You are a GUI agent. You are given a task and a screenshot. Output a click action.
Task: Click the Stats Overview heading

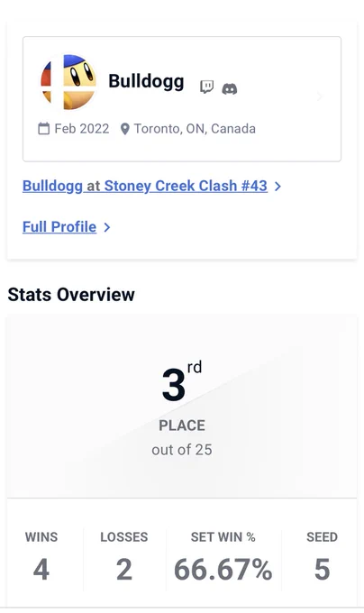71,295
